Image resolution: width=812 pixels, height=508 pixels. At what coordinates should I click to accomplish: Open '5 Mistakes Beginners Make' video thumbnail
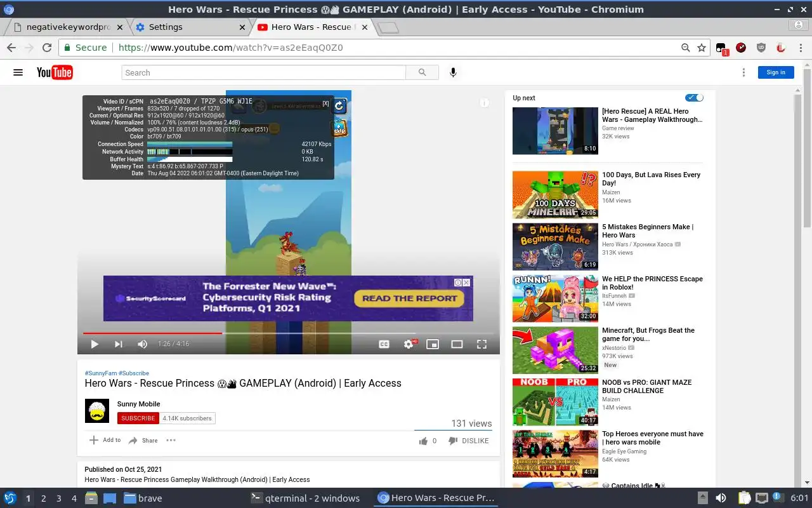pos(555,246)
